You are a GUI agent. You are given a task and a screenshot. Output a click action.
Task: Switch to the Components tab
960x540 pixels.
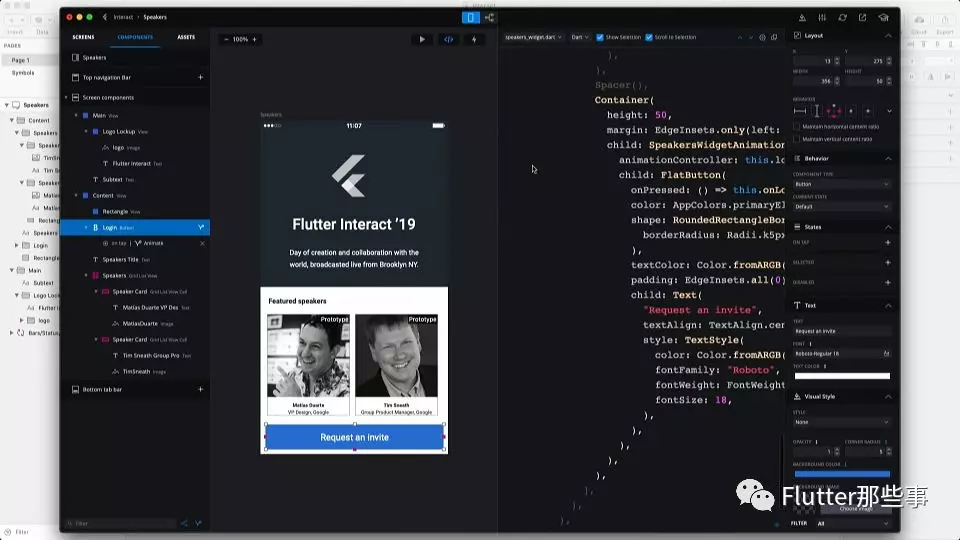click(135, 37)
